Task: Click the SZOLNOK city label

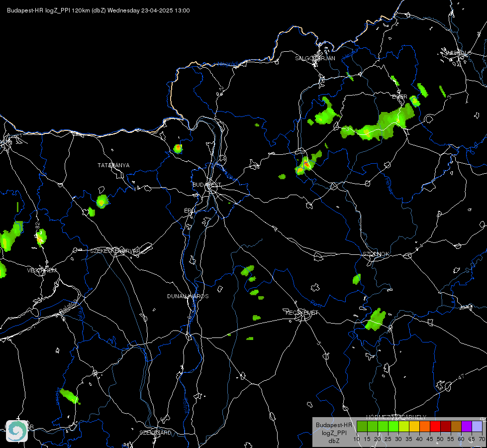Action: (x=376, y=254)
